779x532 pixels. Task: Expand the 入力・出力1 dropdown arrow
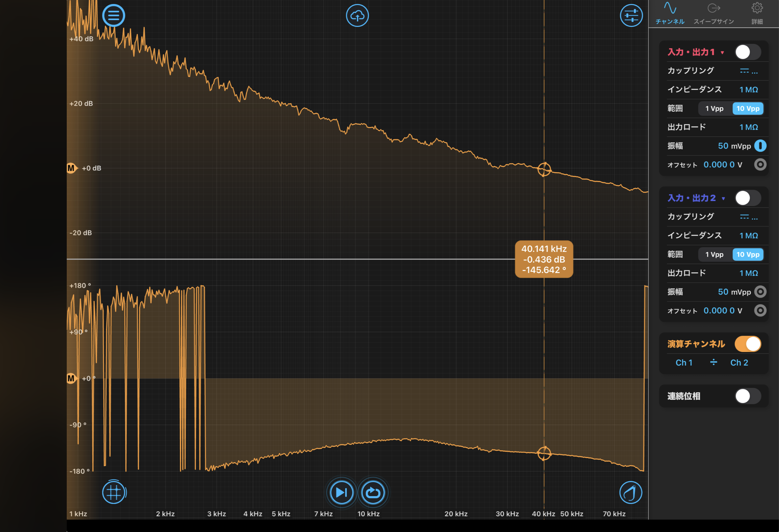pos(722,53)
